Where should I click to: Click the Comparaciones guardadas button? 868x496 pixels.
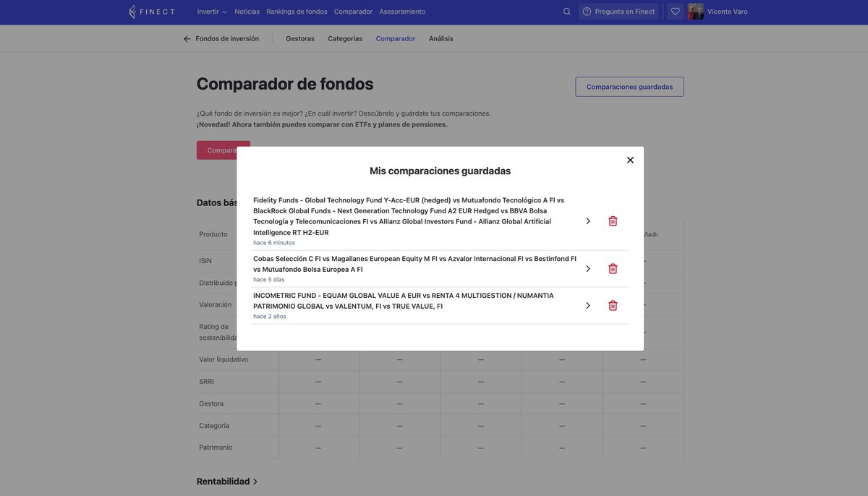[629, 87]
